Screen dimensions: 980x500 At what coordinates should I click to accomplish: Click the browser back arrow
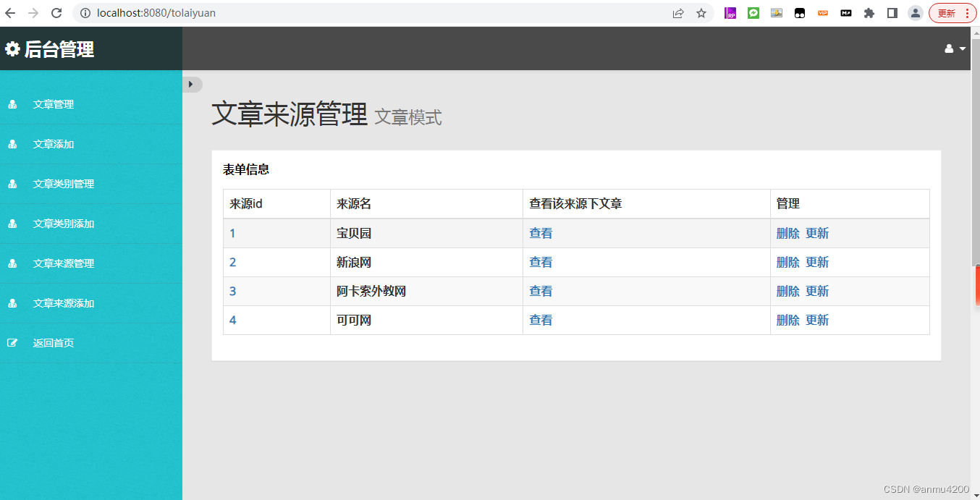[10, 13]
